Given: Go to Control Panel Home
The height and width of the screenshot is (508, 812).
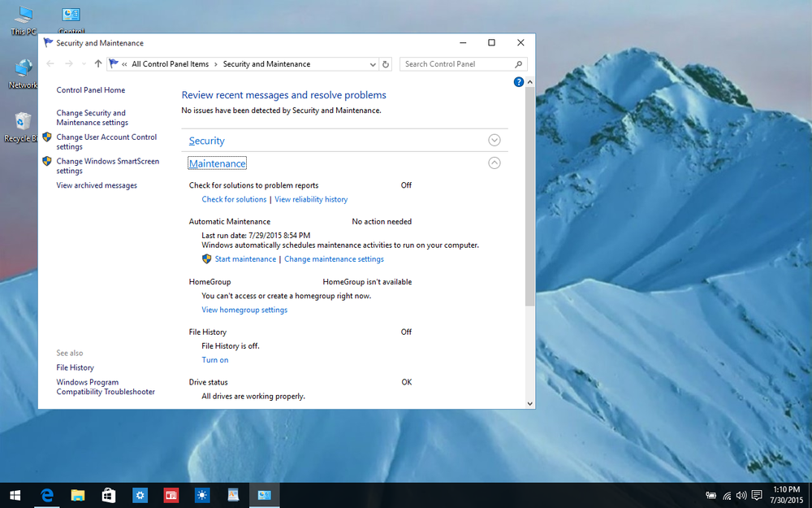Looking at the screenshot, I should click(91, 89).
